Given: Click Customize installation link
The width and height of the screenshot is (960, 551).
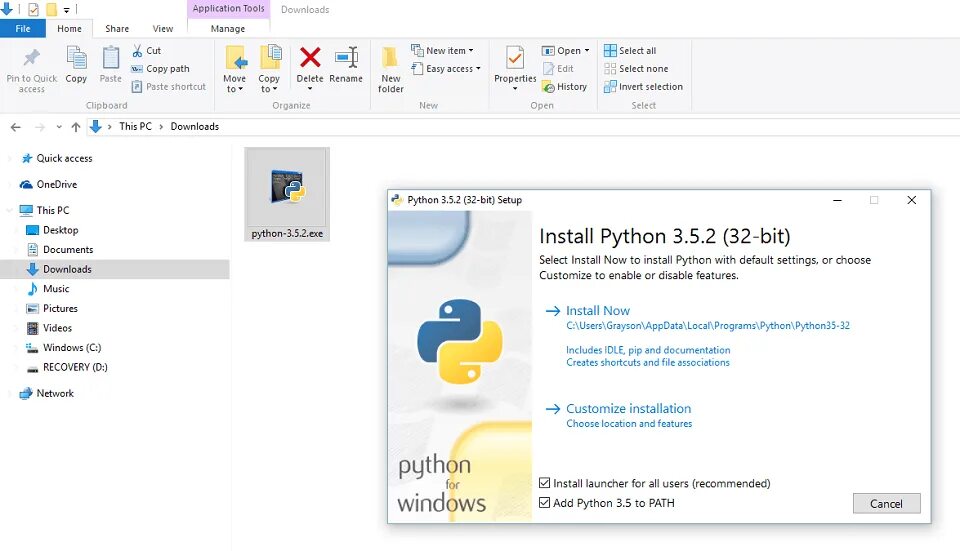Looking at the screenshot, I should tap(628, 408).
